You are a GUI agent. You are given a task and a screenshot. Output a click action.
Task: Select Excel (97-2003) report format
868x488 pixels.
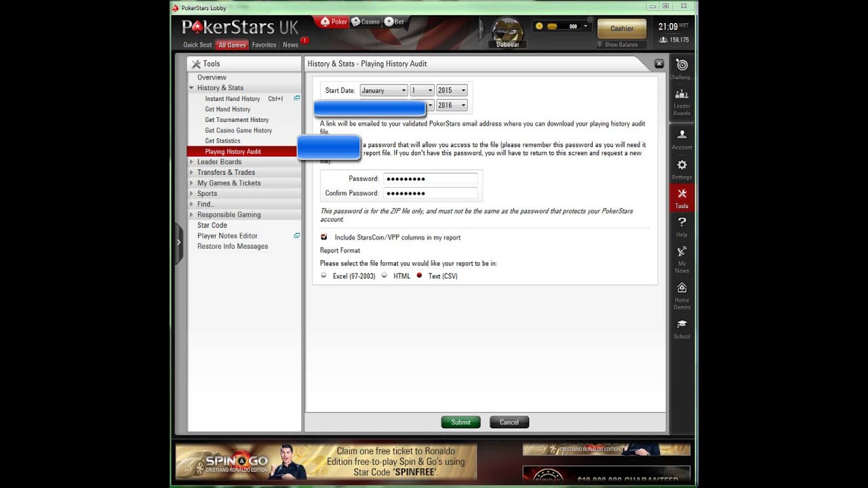[x=323, y=276]
